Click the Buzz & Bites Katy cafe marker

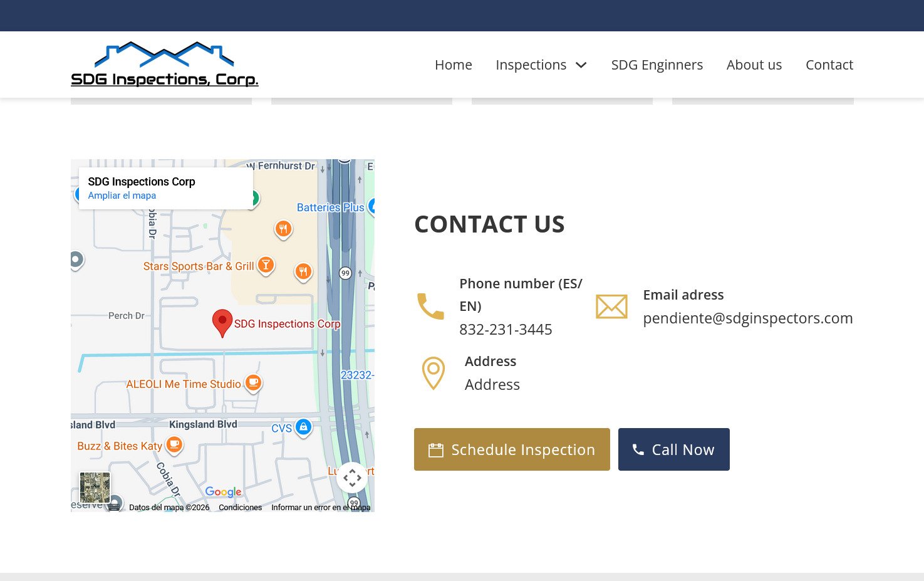pos(174,445)
